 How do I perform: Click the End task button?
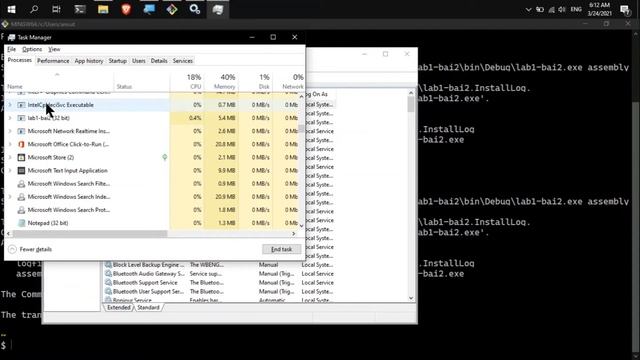(282, 249)
